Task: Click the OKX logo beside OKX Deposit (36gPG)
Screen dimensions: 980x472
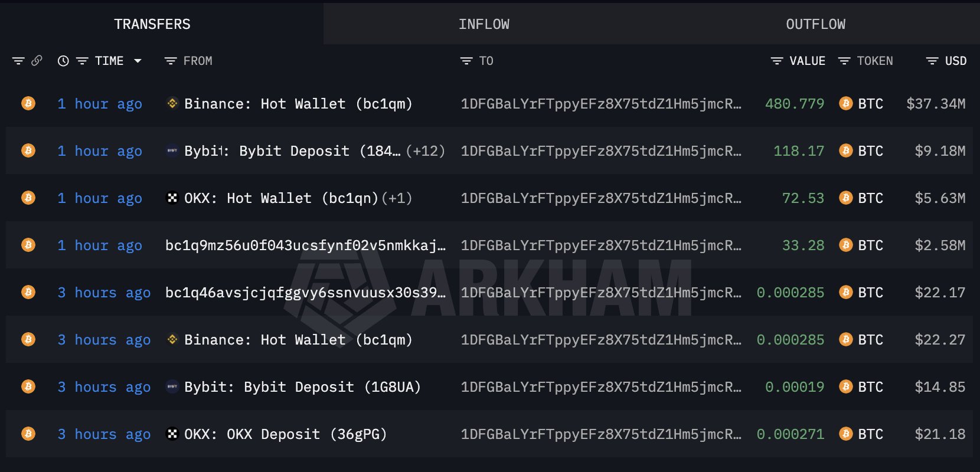Action: pyautogui.click(x=172, y=434)
